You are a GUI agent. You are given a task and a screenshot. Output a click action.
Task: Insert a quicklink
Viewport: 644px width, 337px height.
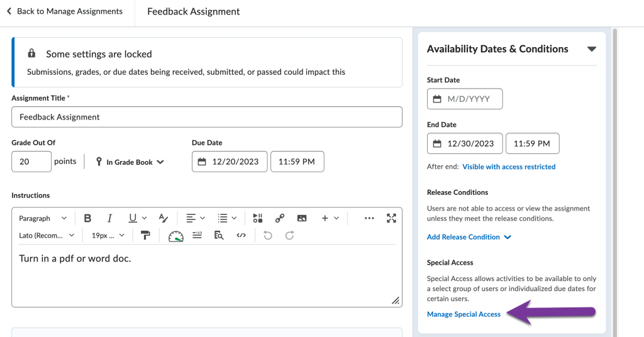coord(280,218)
